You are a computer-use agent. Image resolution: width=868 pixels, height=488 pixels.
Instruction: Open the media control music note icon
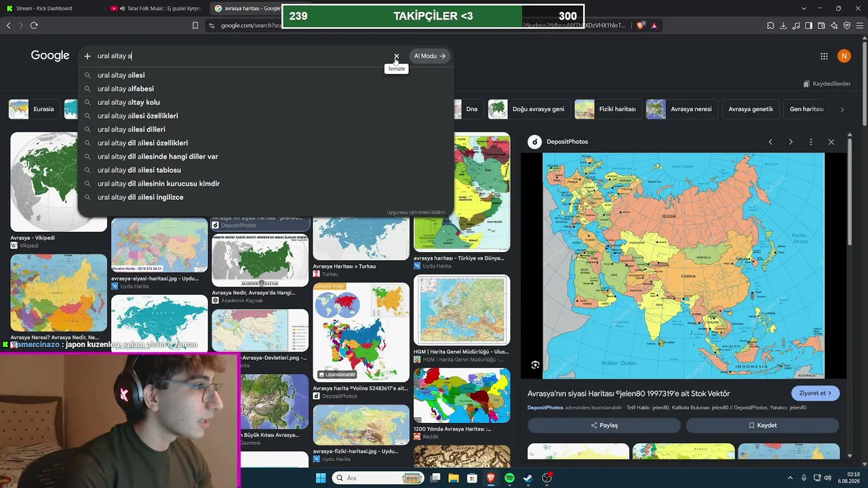click(796, 26)
